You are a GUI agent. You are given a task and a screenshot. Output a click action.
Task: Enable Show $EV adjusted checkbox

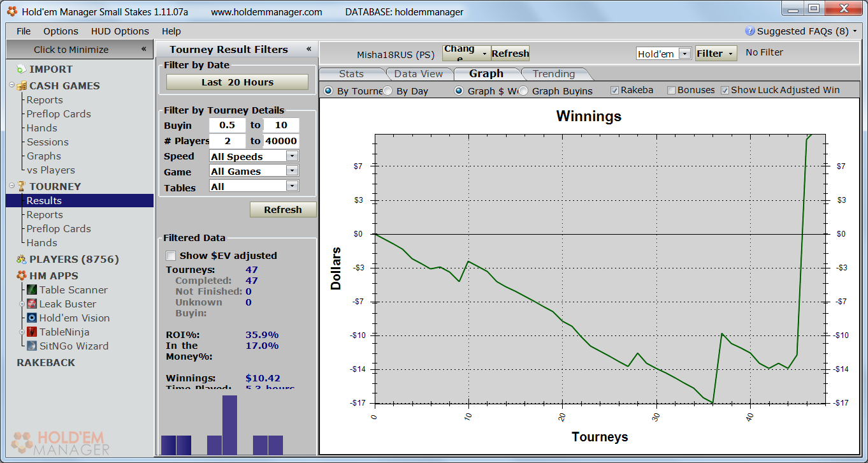171,256
